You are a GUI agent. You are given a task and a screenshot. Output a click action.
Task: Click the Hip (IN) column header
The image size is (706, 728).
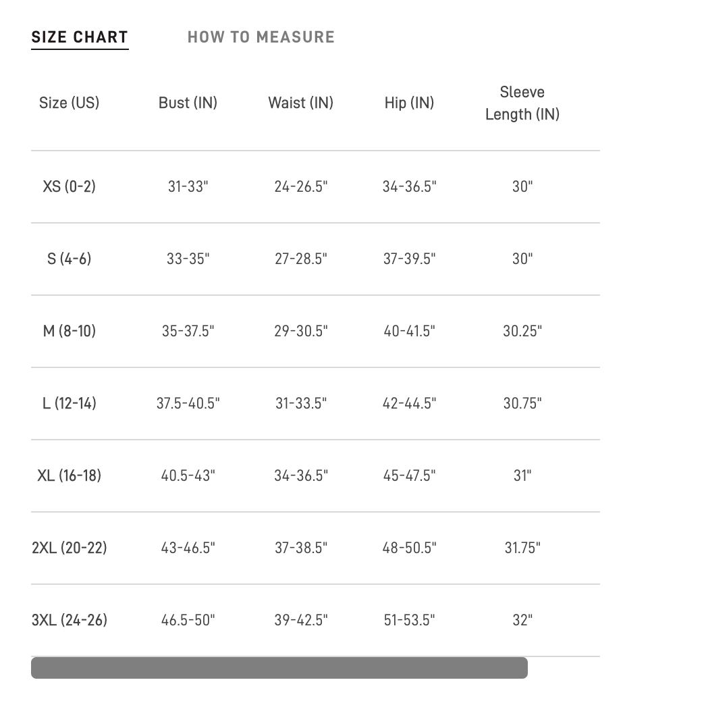pyautogui.click(x=409, y=103)
